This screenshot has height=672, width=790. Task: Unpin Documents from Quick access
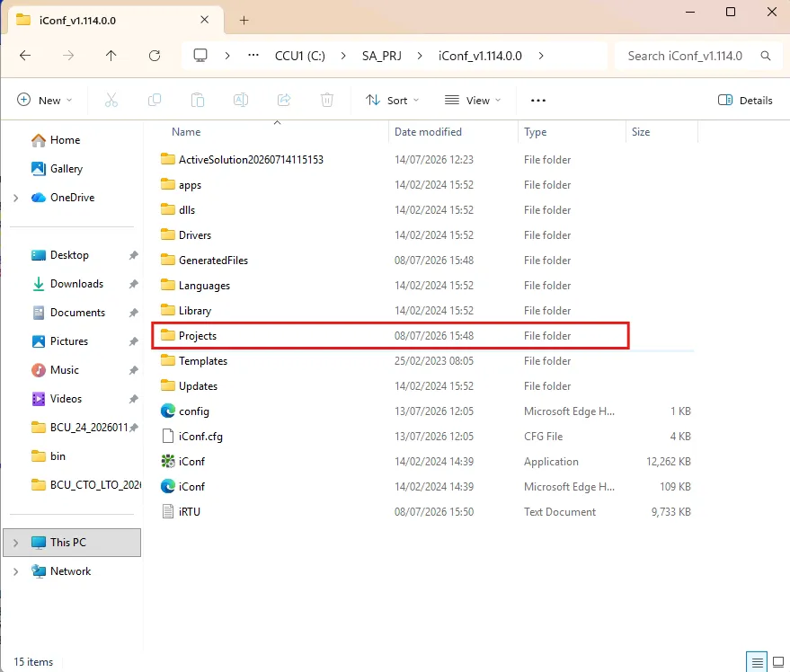click(133, 313)
